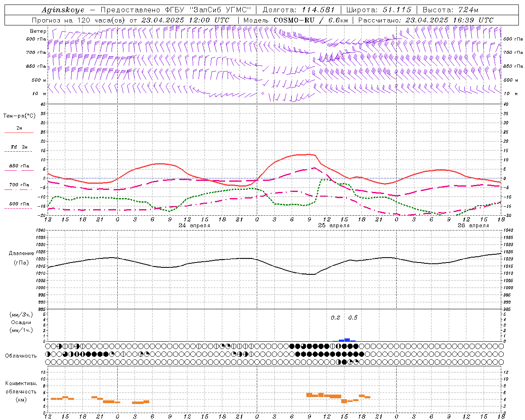Click "700 гПа" in the temperature legend
The width and height of the screenshot is (525, 420).
click(19, 185)
